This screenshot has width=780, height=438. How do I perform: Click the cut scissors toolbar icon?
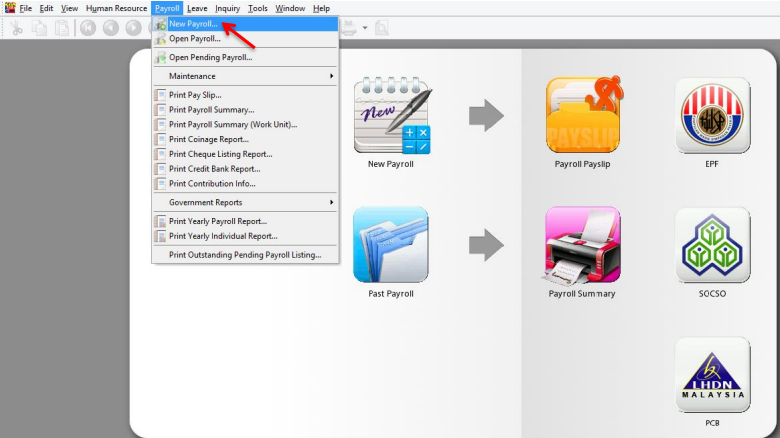point(17,28)
